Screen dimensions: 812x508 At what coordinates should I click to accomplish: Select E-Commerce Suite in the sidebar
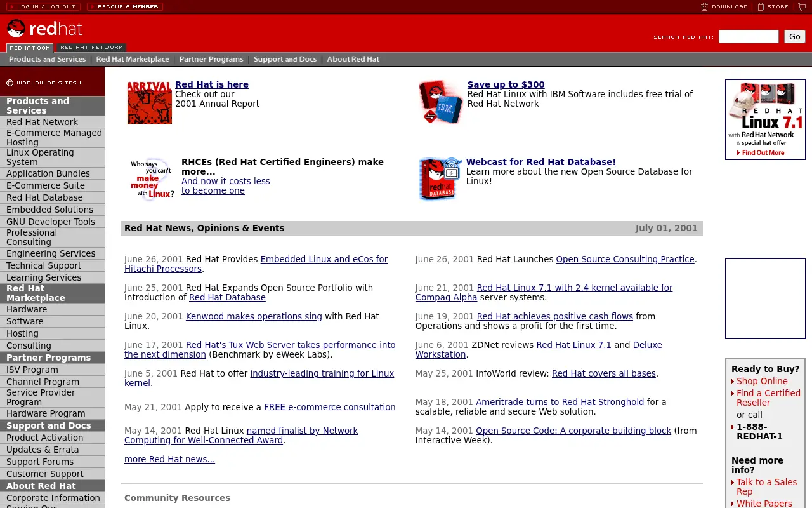46,185
